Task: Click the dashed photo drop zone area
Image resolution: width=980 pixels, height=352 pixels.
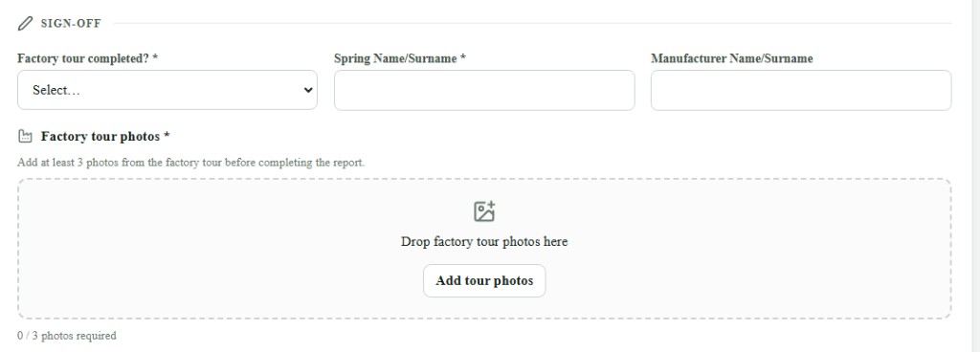Action: click(x=484, y=249)
